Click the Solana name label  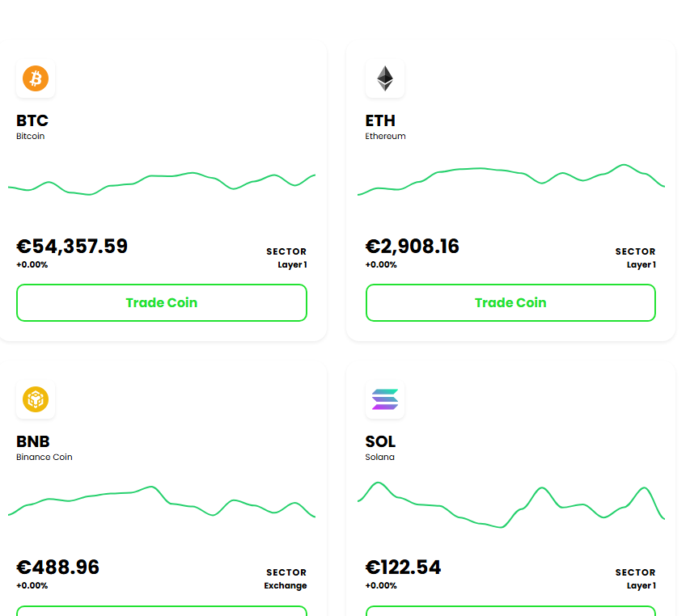click(x=379, y=458)
